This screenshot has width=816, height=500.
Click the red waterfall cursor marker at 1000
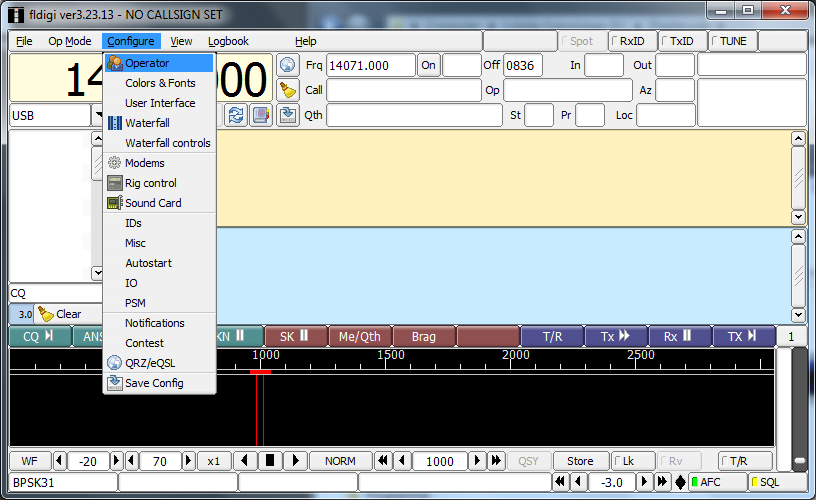[260, 372]
